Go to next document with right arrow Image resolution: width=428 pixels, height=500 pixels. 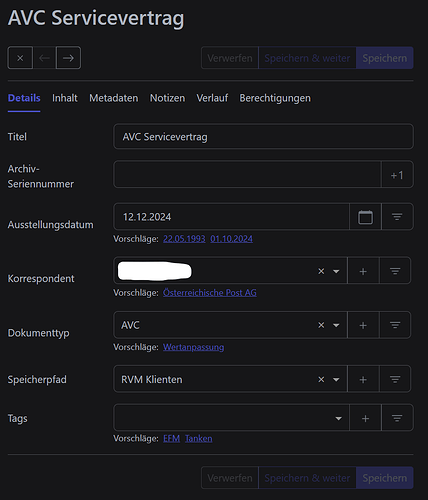68,58
